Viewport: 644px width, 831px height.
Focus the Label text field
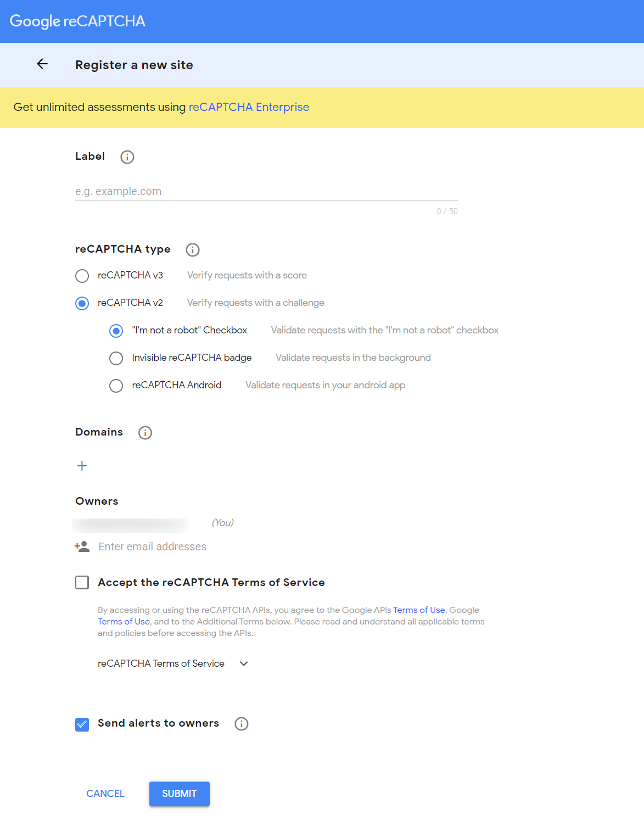pos(266,191)
